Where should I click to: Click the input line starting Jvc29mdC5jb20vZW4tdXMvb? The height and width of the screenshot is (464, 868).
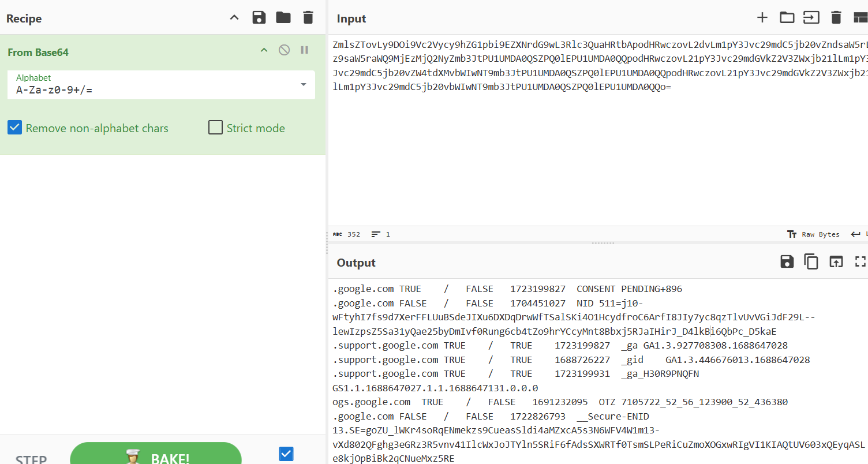pos(600,73)
